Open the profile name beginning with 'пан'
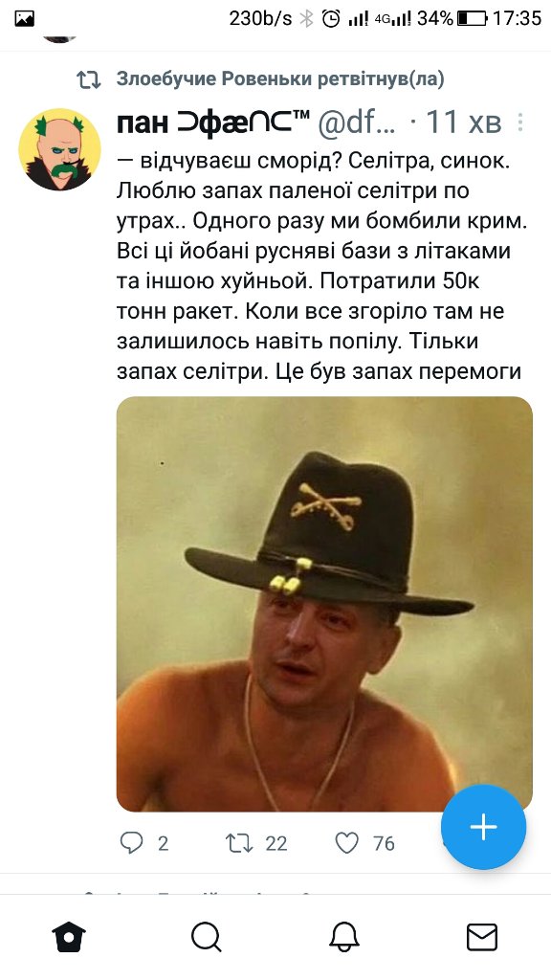Image resolution: width=551 pixels, height=980 pixels. click(213, 122)
